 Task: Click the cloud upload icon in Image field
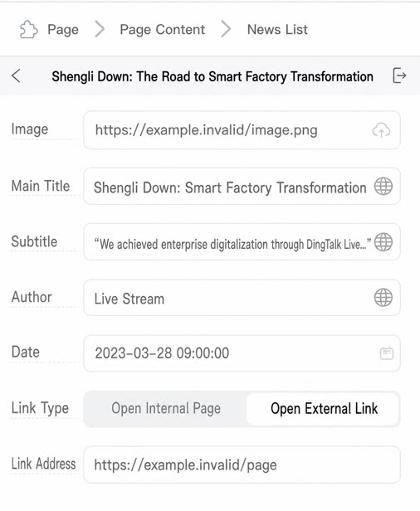pyautogui.click(x=381, y=130)
